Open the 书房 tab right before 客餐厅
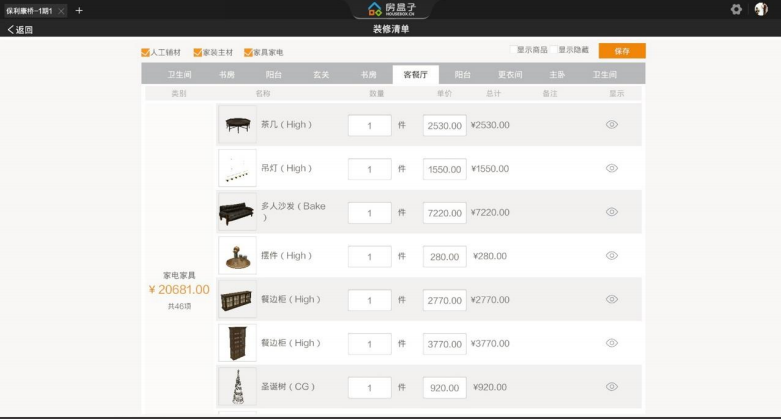The image size is (781, 419). coord(369,75)
